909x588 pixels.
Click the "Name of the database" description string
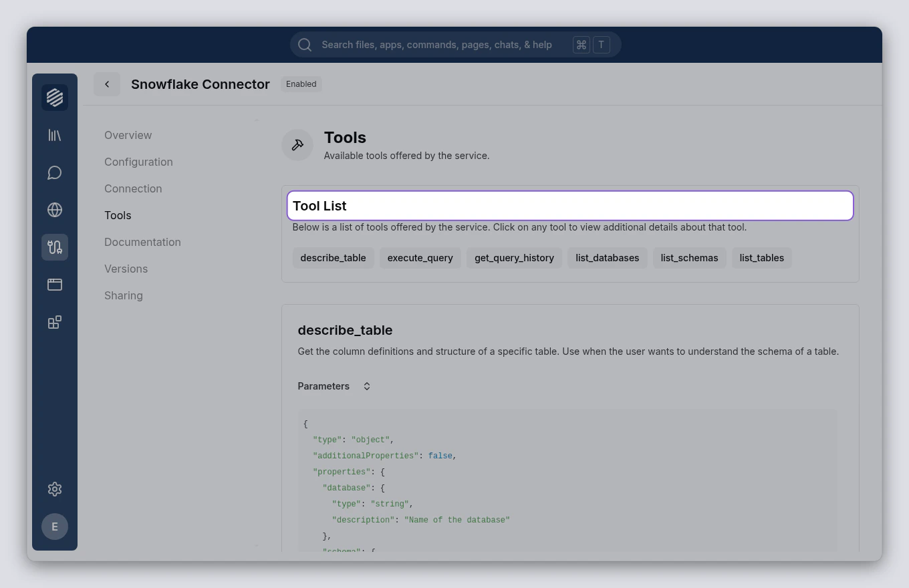(x=457, y=520)
